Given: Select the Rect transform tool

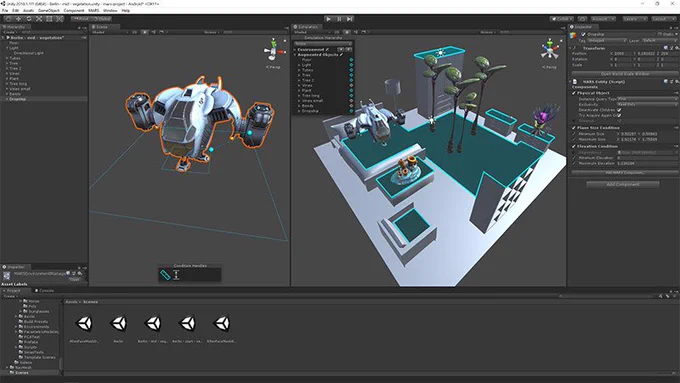Looking at the screenshot, I should (49, 19).
